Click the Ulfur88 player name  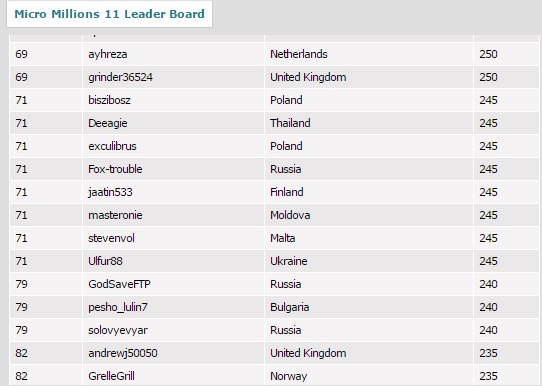click(105, 261)
